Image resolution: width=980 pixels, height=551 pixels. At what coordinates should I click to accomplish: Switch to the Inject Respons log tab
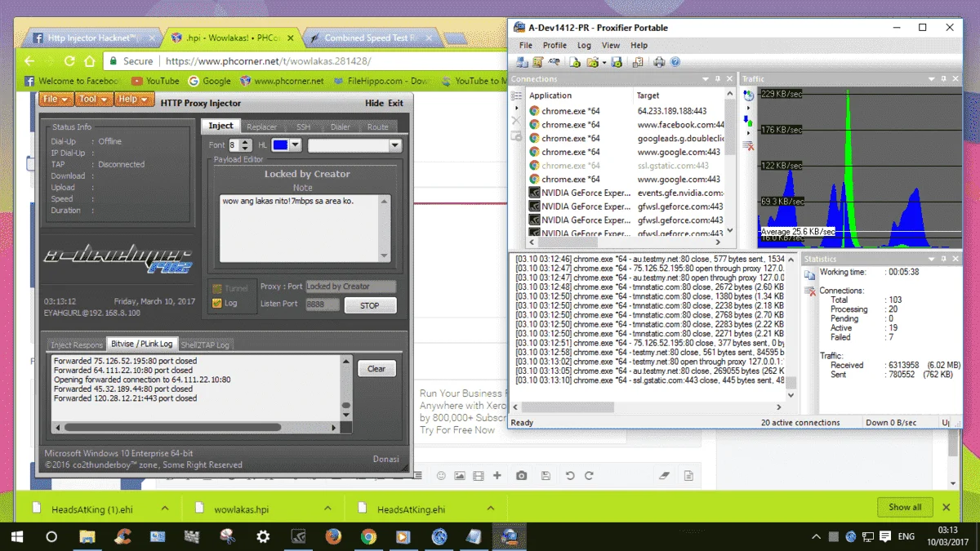pos(77,344)
